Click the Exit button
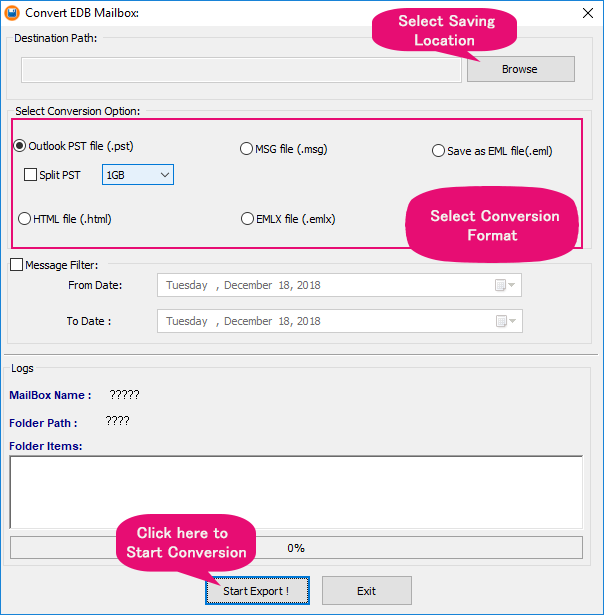This screenshot has height=615, width=604. pyautogui.click(x=367, y=591)
